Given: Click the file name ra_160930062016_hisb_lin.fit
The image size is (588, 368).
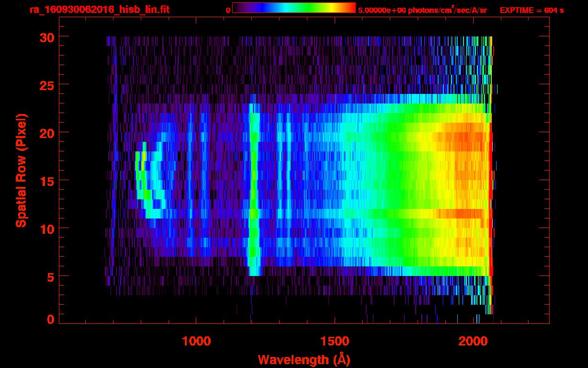Looking at the screenshot, I should tap(99, 10).
